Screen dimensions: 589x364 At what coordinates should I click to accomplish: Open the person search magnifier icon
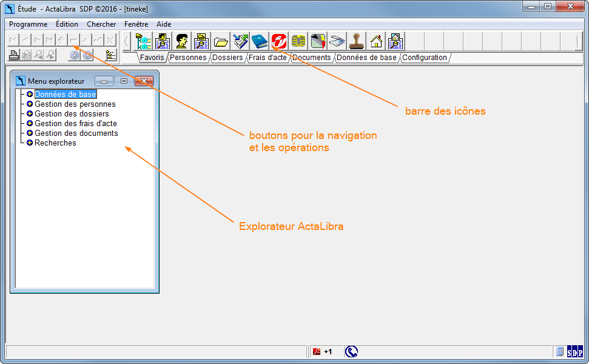(x=163, y=41)
